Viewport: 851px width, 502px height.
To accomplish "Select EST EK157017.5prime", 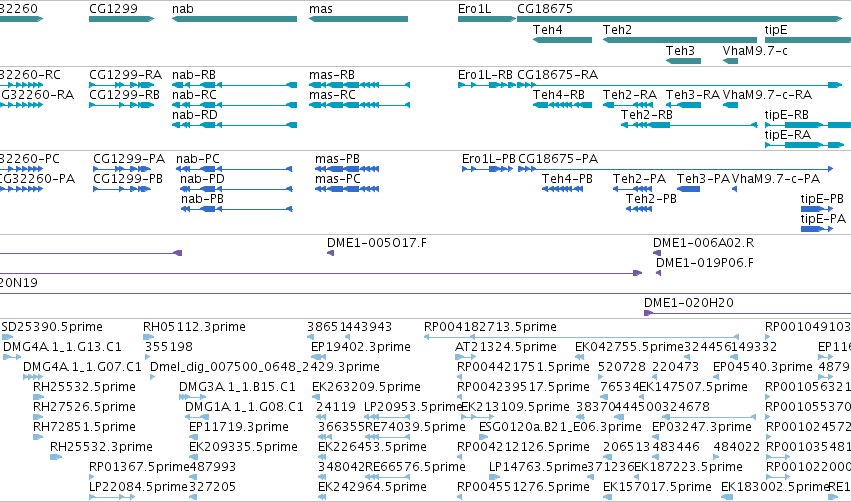I will pyautogui.click(x=608, y=497).
